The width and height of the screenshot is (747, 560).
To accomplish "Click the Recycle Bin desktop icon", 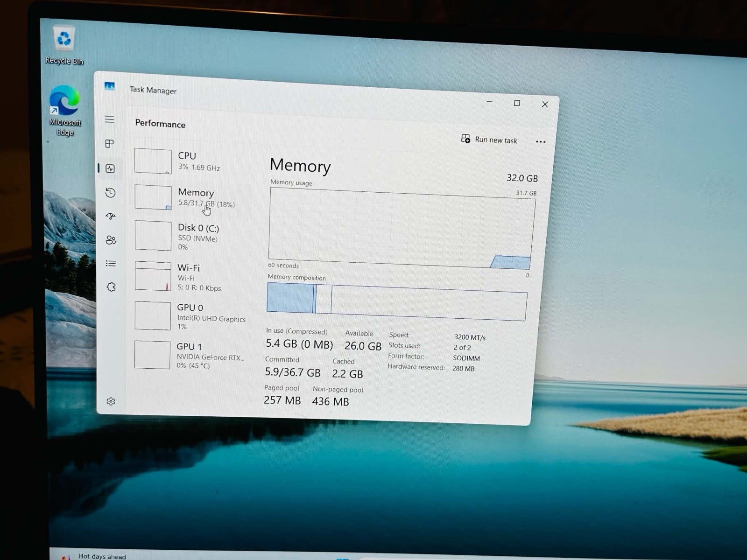I will (x=64, y=45).
